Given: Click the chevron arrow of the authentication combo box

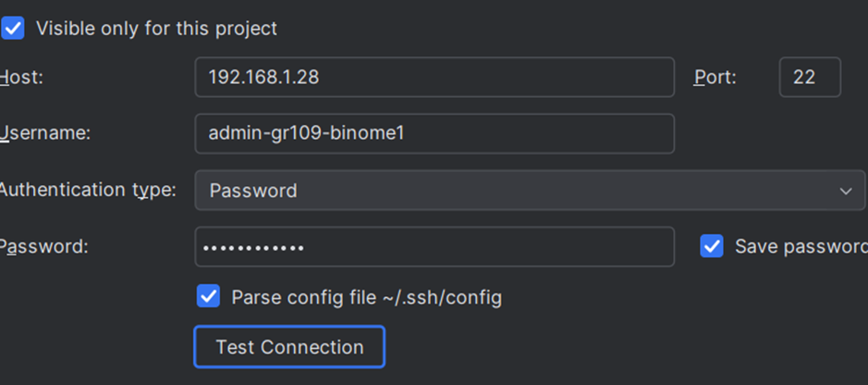Looking at the screenshot, I should point(845,192).
